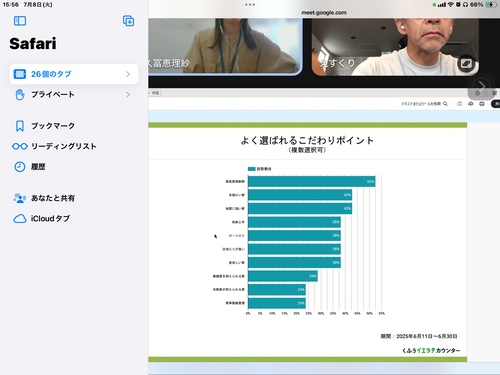Viewport: 500px width, 375px height.
Task: Open the 26個のタブ tab group
Action: click(x=74, y=74)
